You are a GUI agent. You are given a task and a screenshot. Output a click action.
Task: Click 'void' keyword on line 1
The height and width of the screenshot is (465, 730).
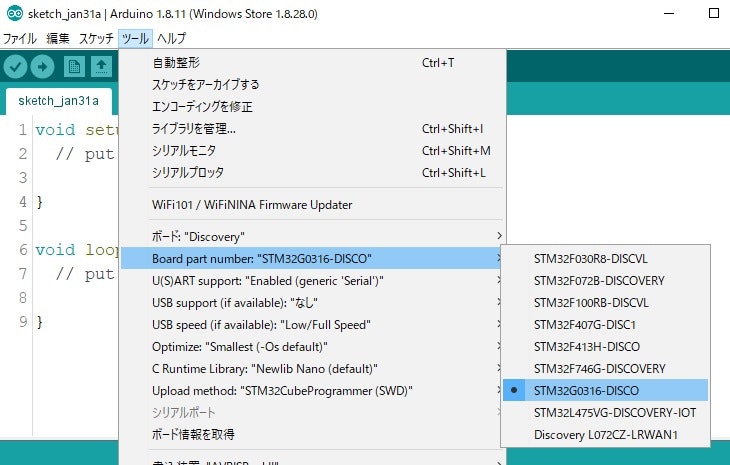pos(55,129)
